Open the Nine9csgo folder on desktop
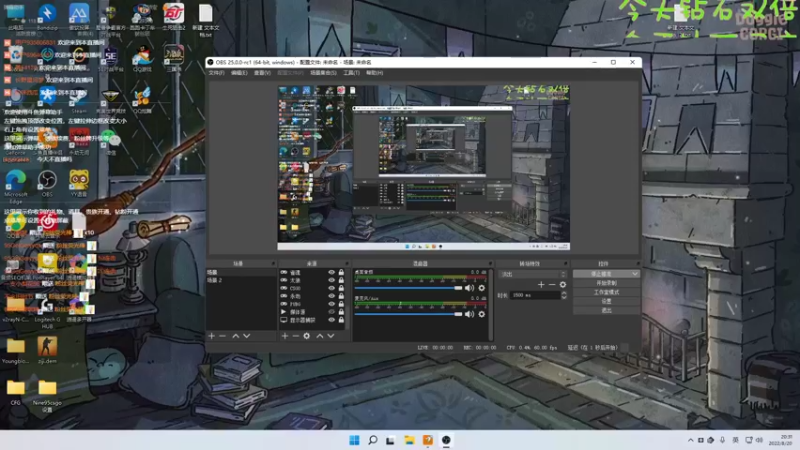The image size is (800, 450). 47,395
